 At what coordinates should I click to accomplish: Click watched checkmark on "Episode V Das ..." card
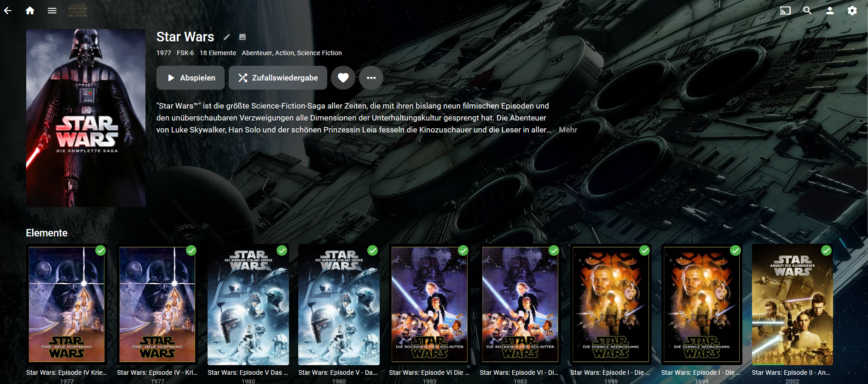click(x=282, y=250)
